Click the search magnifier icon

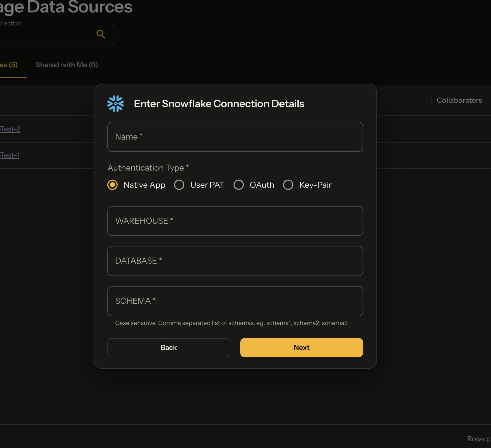click(101, 34)
